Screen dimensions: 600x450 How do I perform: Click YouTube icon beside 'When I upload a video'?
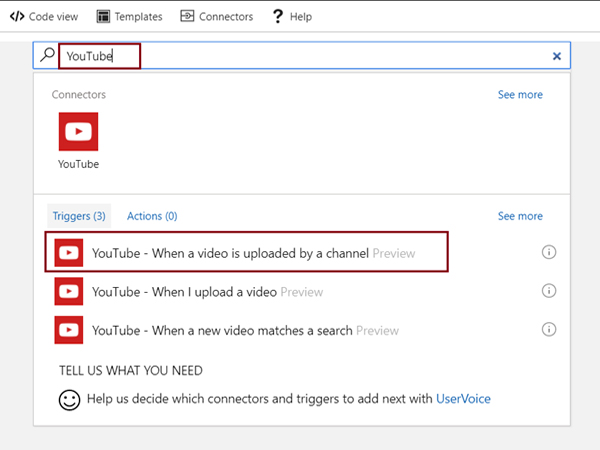[x=69, y=291]
